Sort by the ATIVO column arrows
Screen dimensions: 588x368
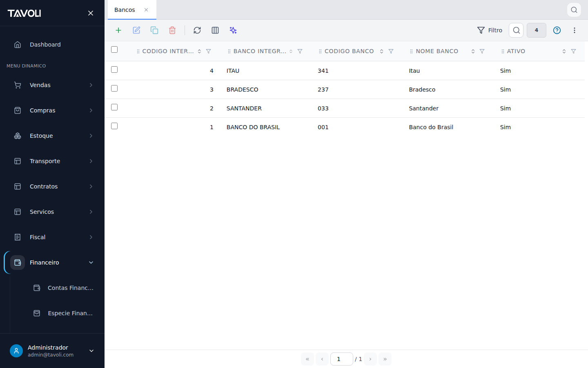coord(564,51)
